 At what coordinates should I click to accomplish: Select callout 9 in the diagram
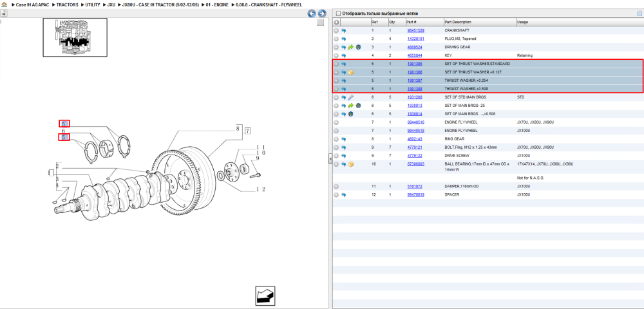258,158
